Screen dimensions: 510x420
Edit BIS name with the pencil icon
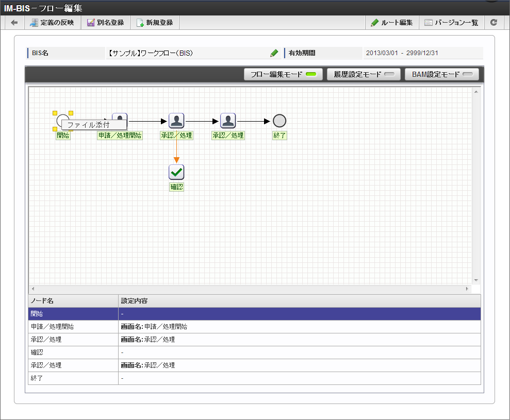point(274,53)
